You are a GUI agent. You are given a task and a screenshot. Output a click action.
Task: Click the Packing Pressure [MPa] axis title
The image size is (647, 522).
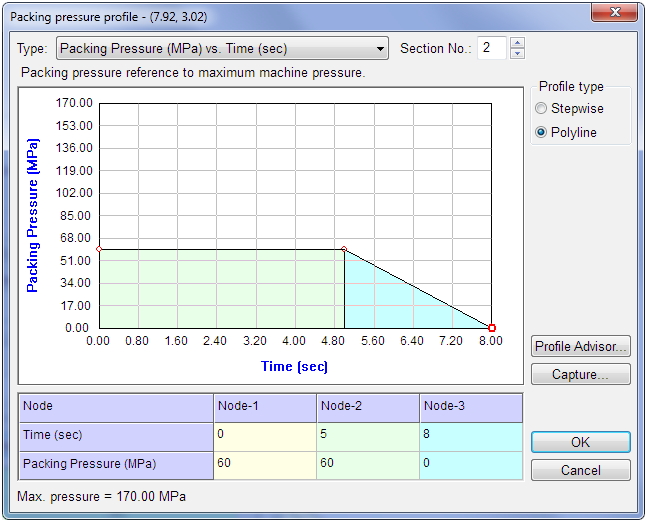coord(33,215)
